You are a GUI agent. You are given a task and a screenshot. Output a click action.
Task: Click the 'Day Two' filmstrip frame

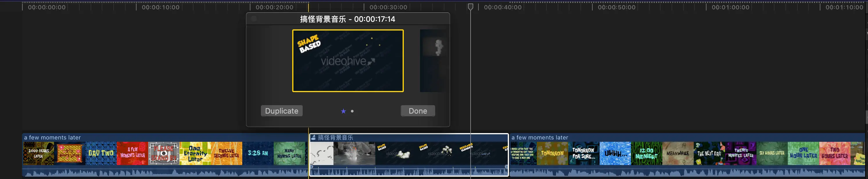(101, 153)
